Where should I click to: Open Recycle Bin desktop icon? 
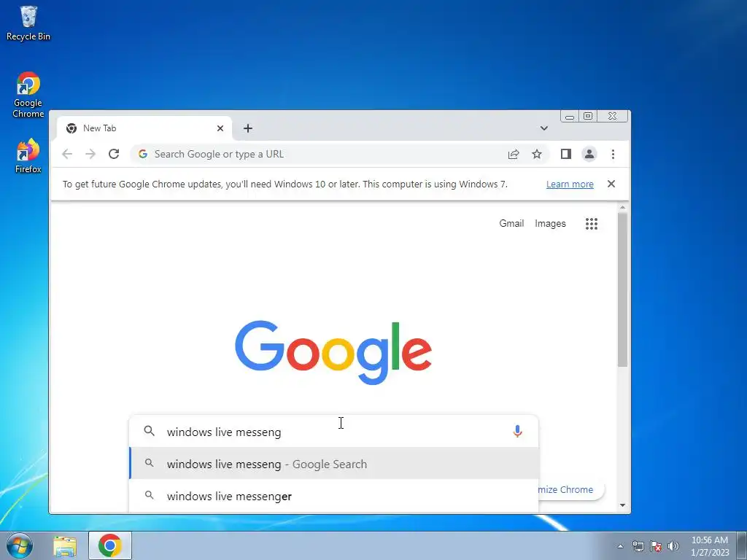point(28,23)
